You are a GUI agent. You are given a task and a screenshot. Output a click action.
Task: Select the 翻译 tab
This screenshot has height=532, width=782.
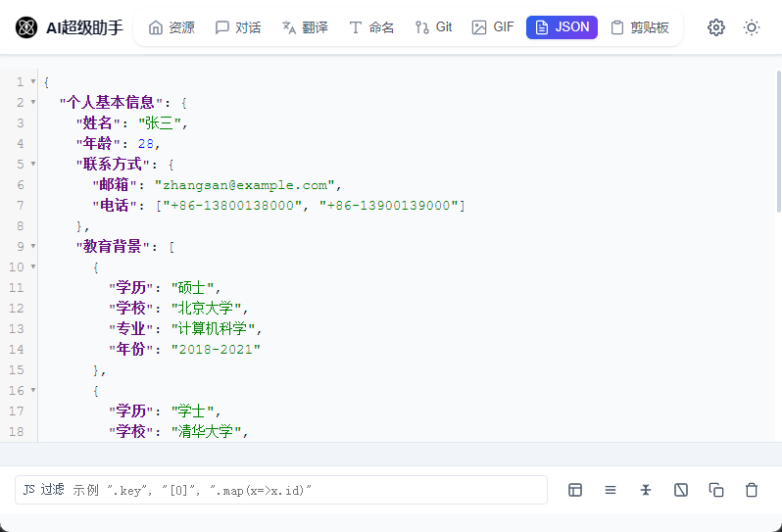[x=305, y=27]
